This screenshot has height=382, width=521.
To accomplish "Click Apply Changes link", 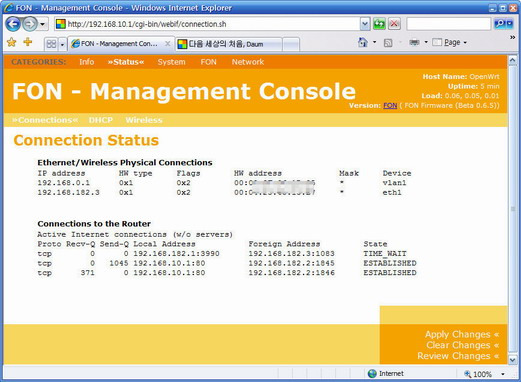I will tap(462, 334).
